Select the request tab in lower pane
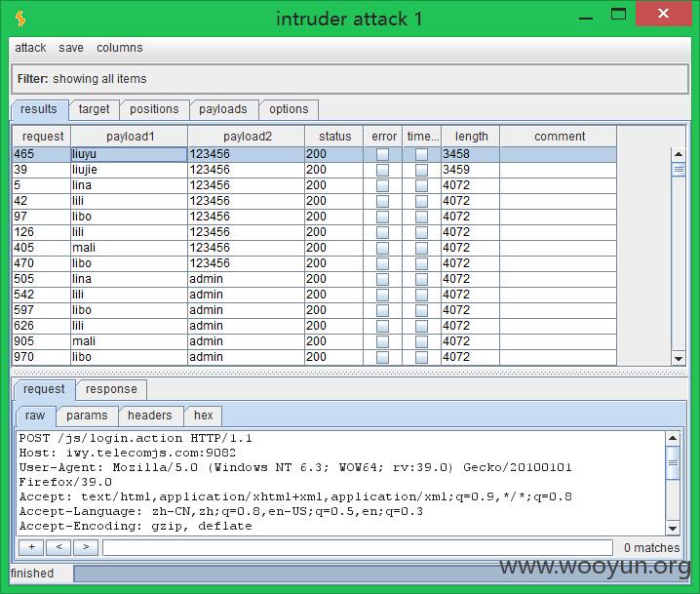The image size is (700, 594). pos(44,389)
